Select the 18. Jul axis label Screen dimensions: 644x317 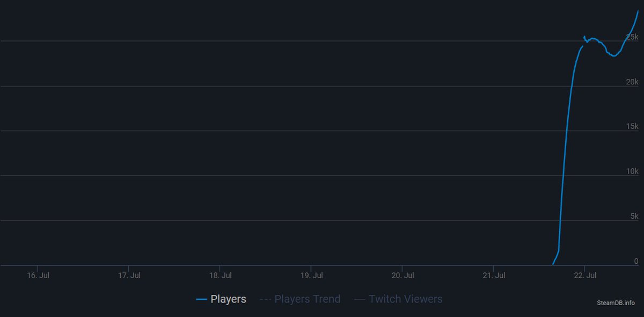click(x=221, y=276)
